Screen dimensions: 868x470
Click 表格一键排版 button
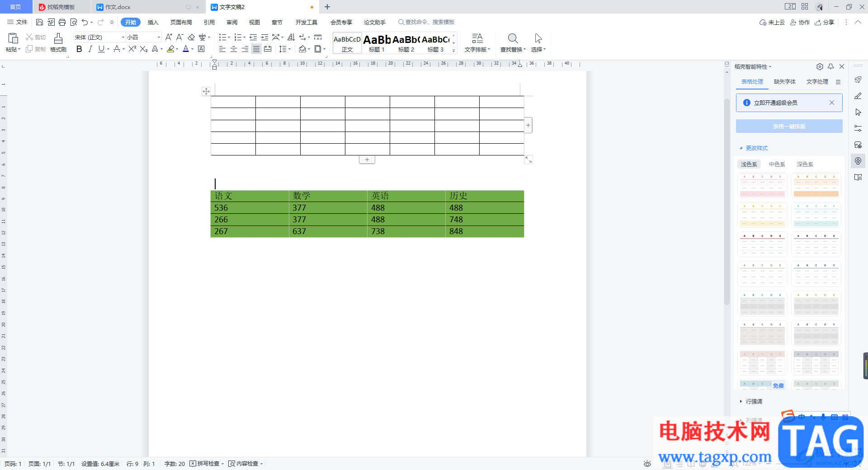(789, 126)
